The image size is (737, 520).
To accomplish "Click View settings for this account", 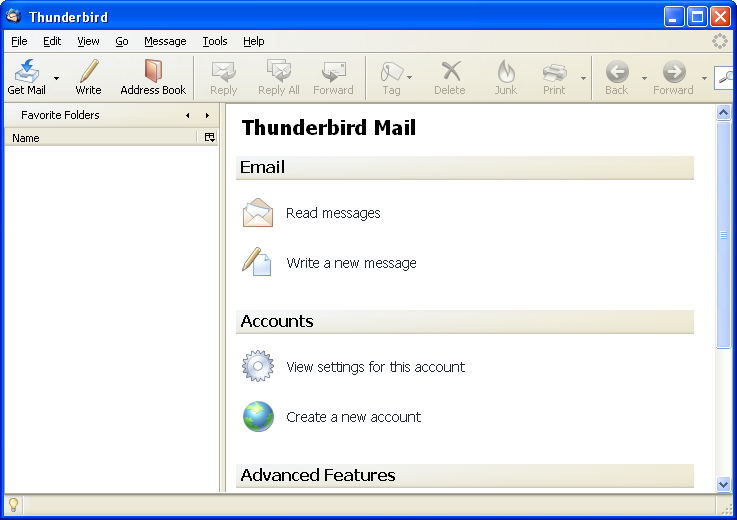I will (376, 367).
